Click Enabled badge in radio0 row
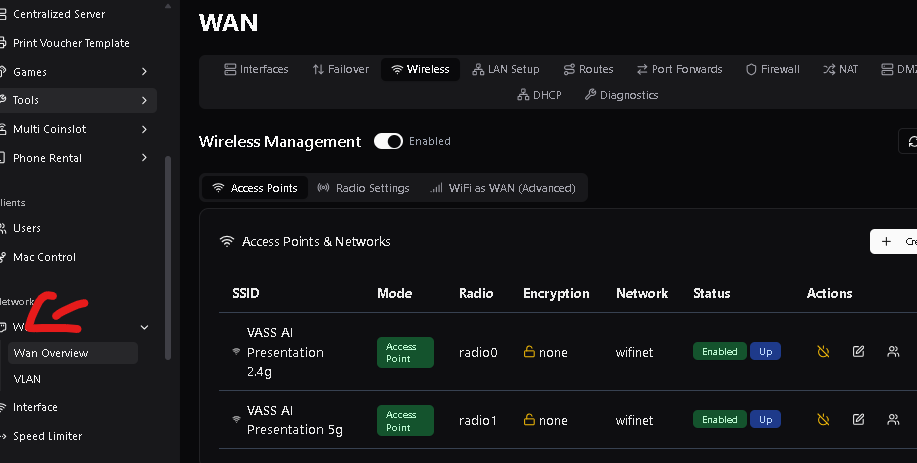917x463 pixels. point(719,351)
